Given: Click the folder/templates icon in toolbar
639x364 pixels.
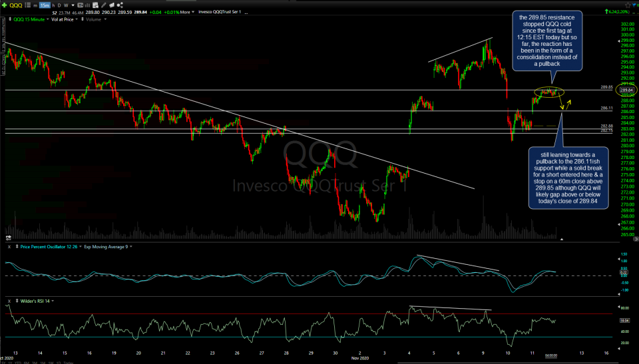Looking at the screenshot, I should pyautogui.click(x=112, y=5).
